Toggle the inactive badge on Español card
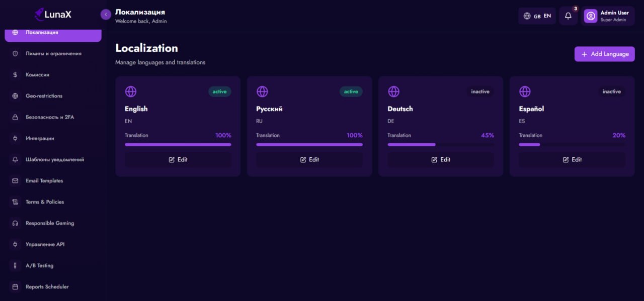The height and width of the screenshot is (301, 644). pyautogui.click(x=612, y=91)
